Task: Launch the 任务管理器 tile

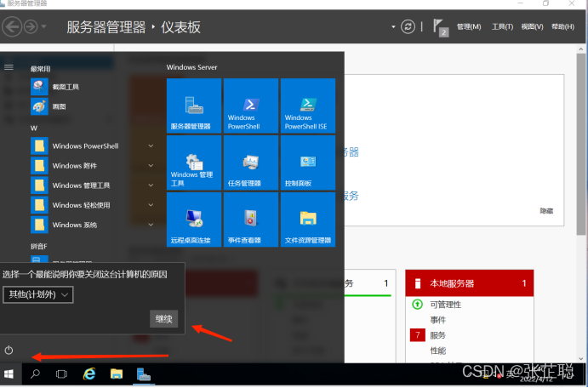Action: 251,163
